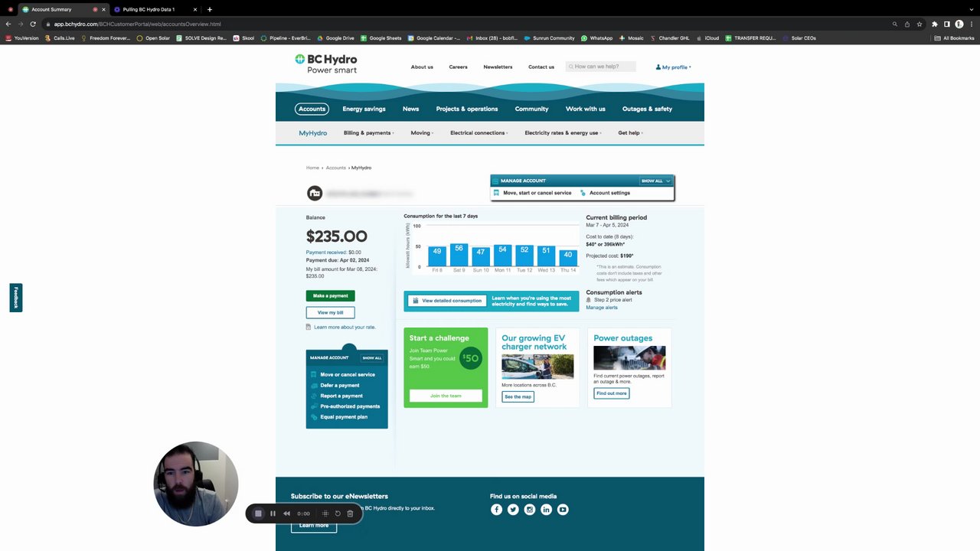This screenshot has width=980, height=551.
Task: Expand Billing & payments submenu
Action: [x=368, y=133]
